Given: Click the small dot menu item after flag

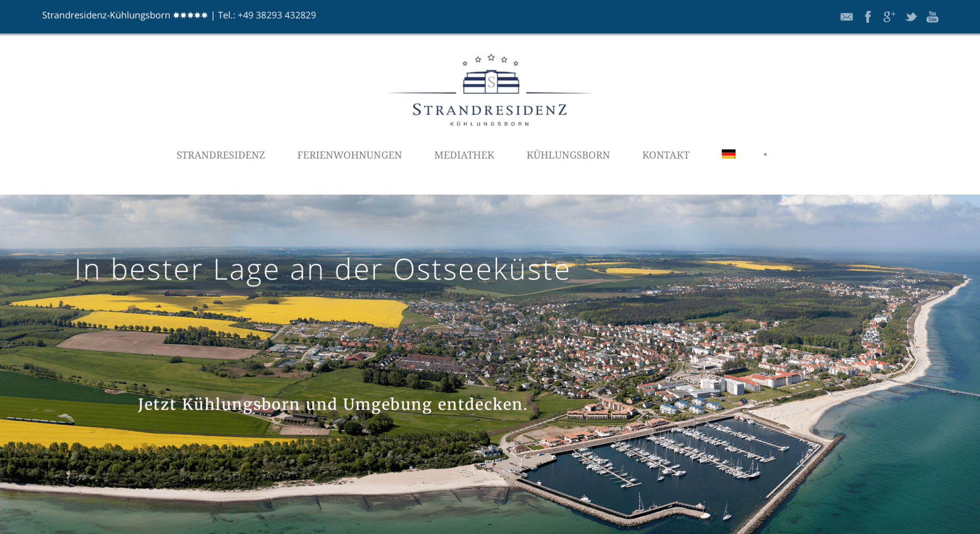Looking at the screenshot, I should tap(765, 155).
